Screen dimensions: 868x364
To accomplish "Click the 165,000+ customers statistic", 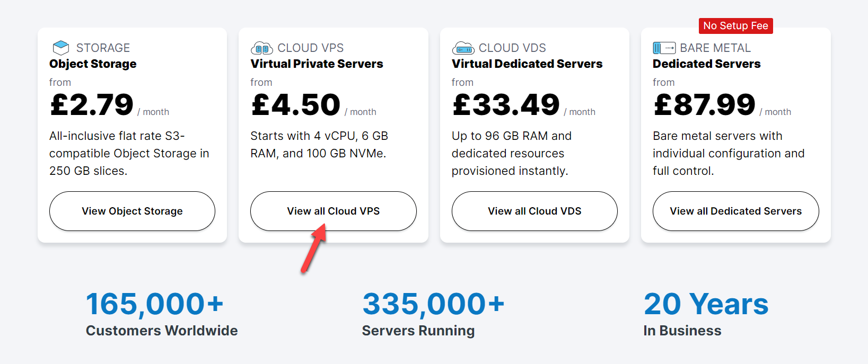I will (154, 305).
